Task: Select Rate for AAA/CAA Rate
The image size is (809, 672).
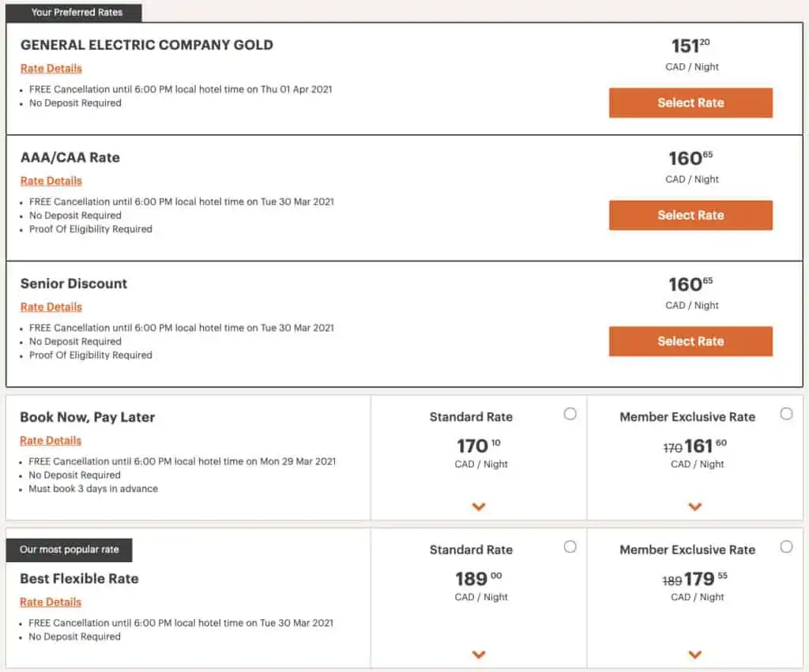Action: pos(690,215)
